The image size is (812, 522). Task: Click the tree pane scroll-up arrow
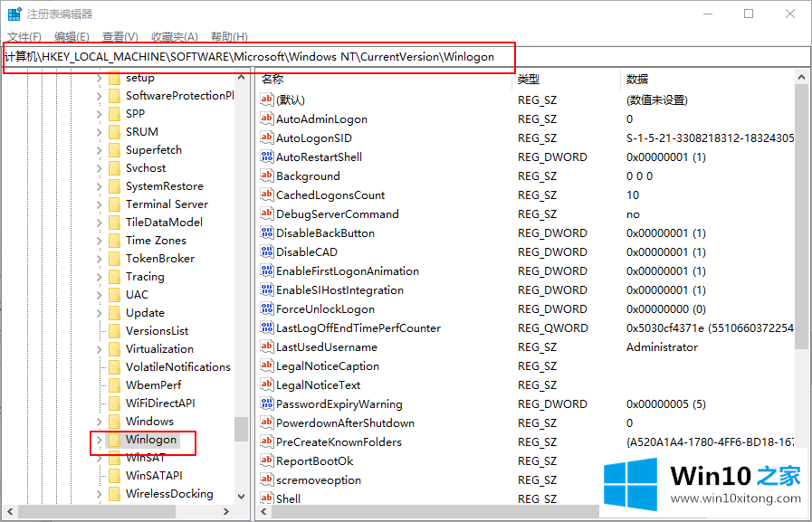[x=242, y=78]
